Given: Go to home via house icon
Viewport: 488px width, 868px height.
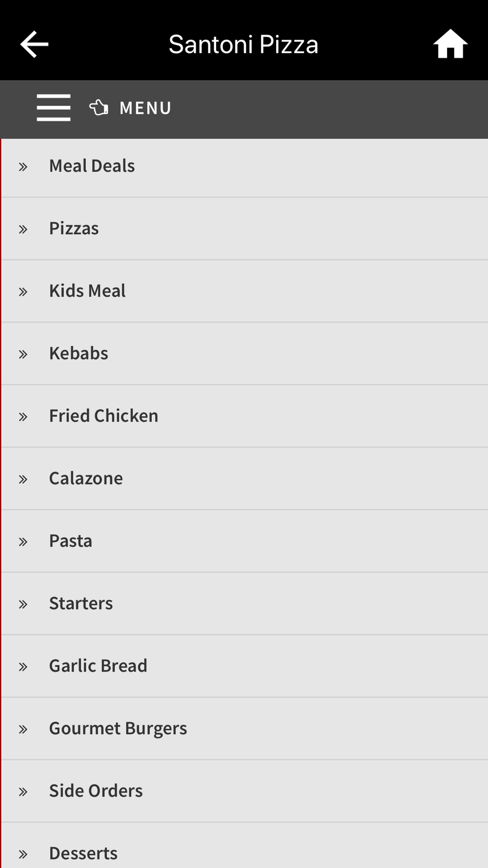Looking at the screenshot, I should pyautogui.click(x=450, y=44).
